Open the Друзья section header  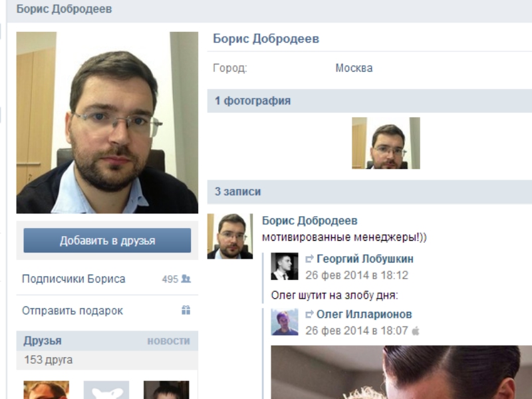coord(43,341)
